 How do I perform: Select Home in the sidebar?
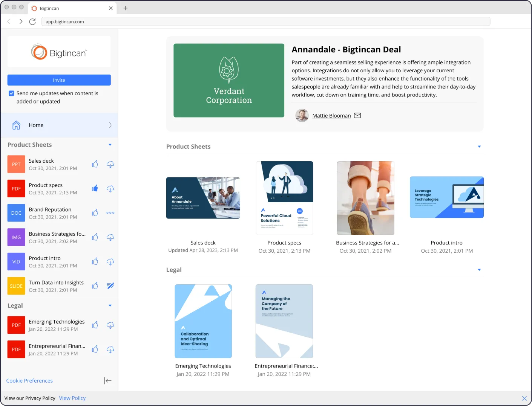coord(59,125)
